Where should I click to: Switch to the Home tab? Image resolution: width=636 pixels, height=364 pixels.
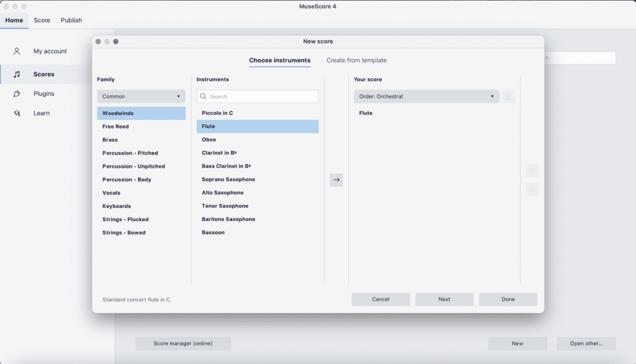[14, 20]
